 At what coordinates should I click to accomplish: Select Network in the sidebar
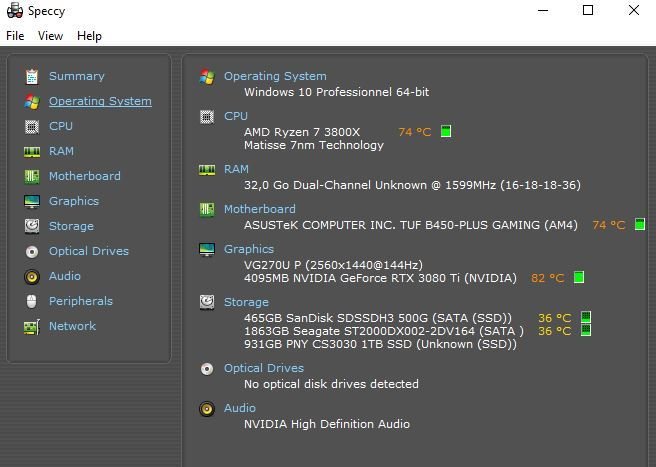tap(72, 326)
